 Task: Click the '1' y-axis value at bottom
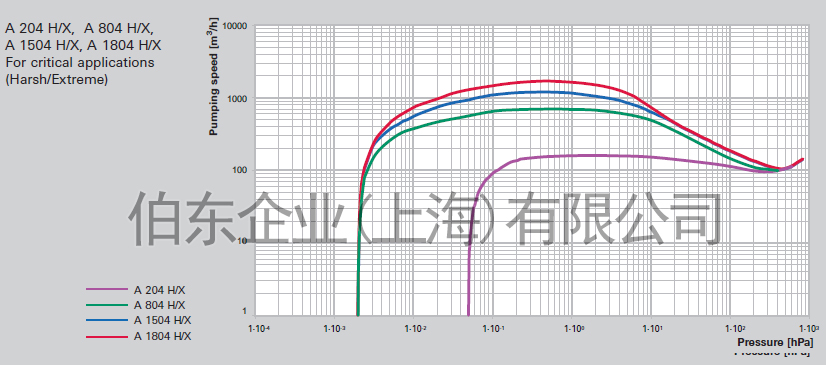tap(245, 311)
